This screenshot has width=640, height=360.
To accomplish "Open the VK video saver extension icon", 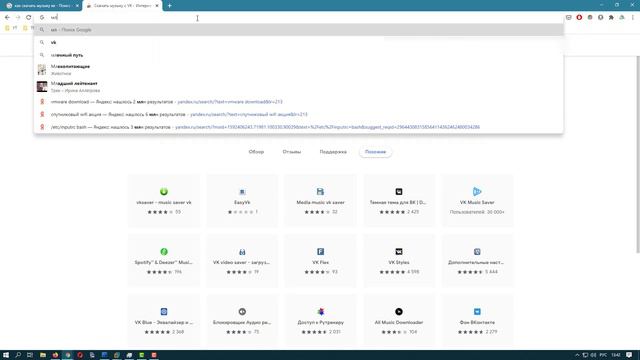I will [242, 251].
